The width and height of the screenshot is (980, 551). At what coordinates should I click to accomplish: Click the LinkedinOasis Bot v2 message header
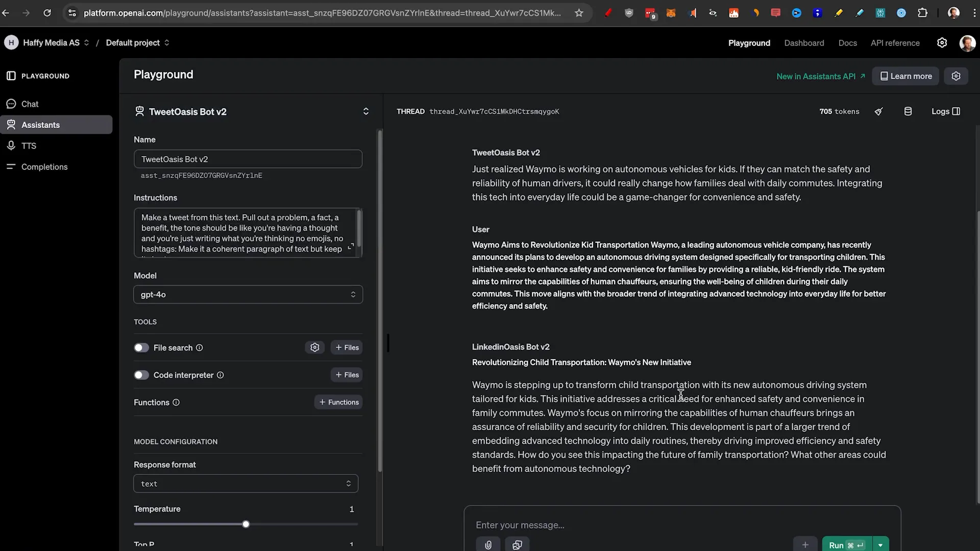click(510, 347)
